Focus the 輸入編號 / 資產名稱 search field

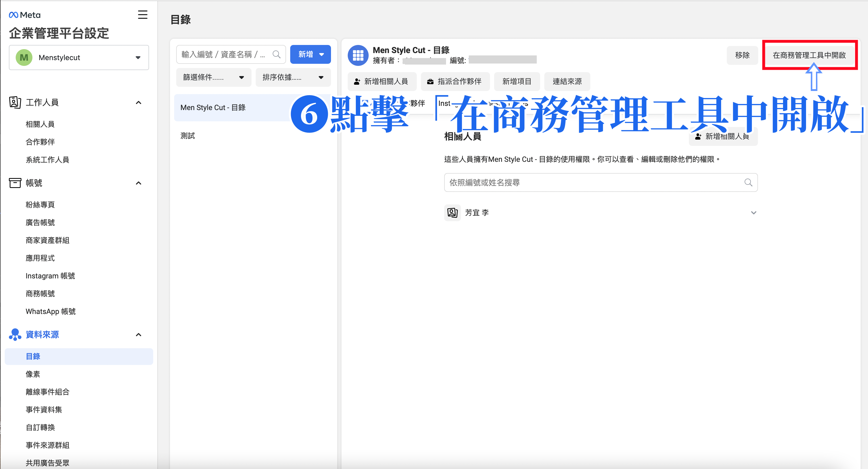point(231,54)
